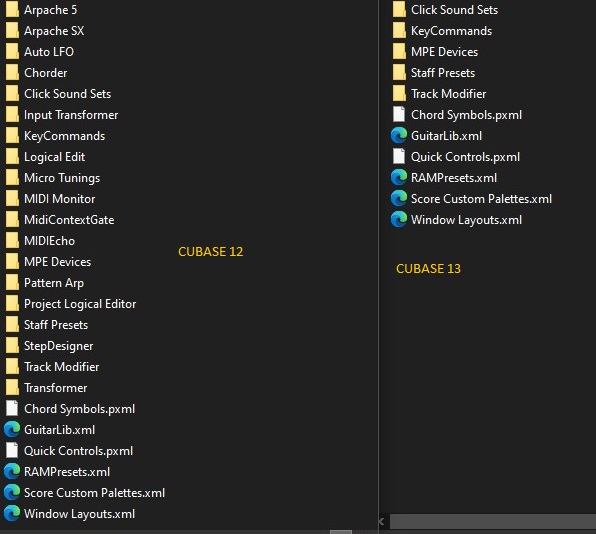This screenshot has width=596, height=534.
Task: Select left Window Layouts.xml file name
Action: 79,514
